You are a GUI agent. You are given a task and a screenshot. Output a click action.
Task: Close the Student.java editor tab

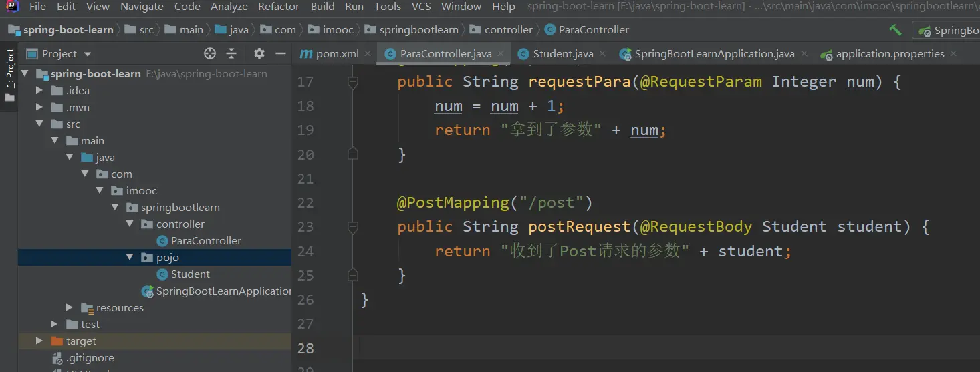coord(602,54)
